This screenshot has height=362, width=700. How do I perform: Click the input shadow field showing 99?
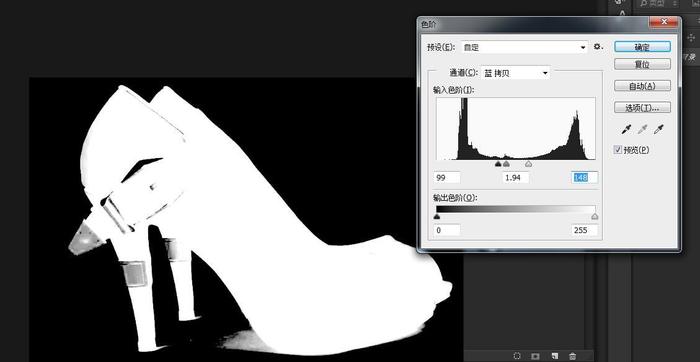(447, 178)
